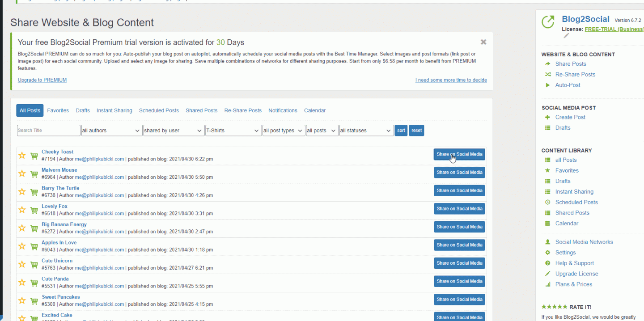The image size is (644, 321).
Task: Click the sort button
Action: point(401,131)
